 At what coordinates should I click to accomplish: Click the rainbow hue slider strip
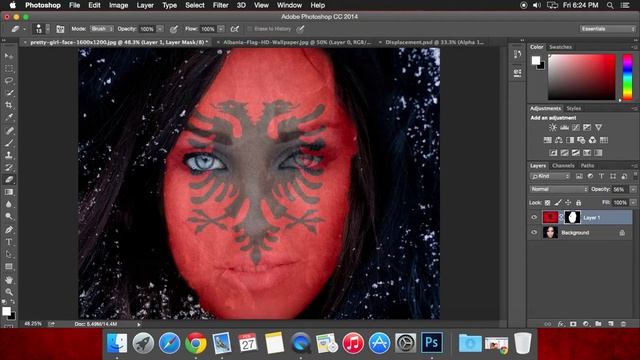pyautogui.click(x=627, y=77)
